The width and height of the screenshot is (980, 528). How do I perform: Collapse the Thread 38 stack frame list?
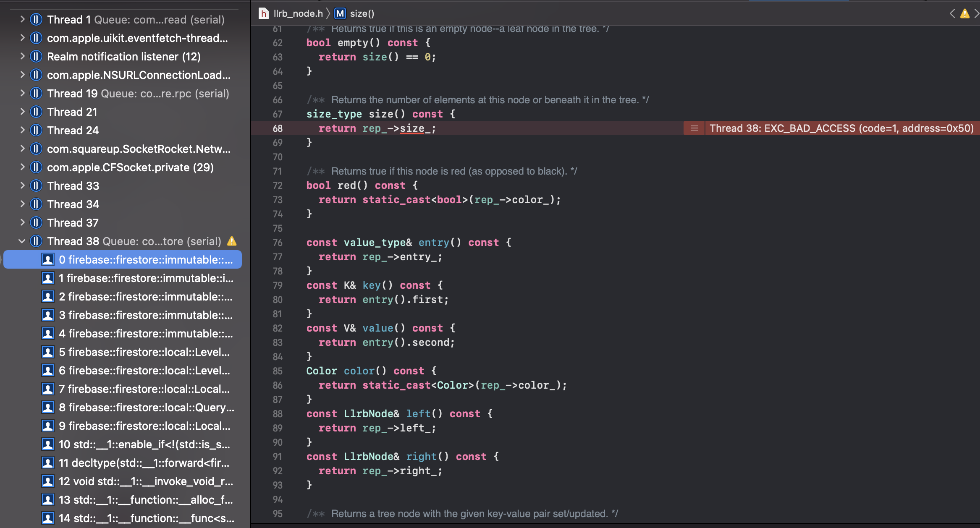(22, 241)
